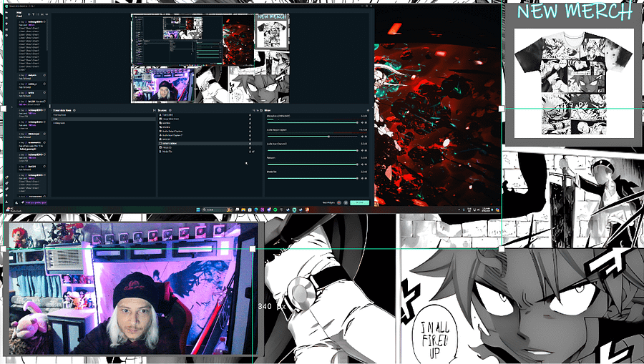Screen dimensions: 644x364
Task: Click the second Streamlabs sidebar icon below Editor
Action: (6, 18)
